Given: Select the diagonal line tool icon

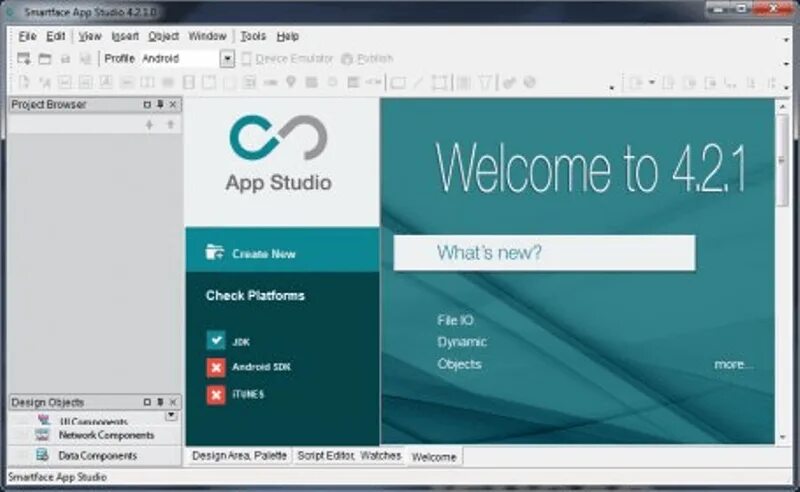Looking at the screenshot, I should coord(418,82).
